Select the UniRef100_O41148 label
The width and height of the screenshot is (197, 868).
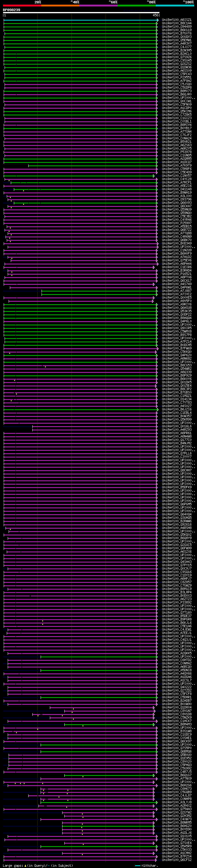point(176,189)
